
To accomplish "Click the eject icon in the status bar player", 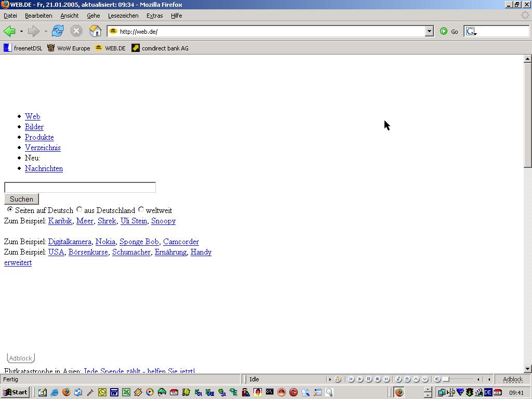I will 407,379.
